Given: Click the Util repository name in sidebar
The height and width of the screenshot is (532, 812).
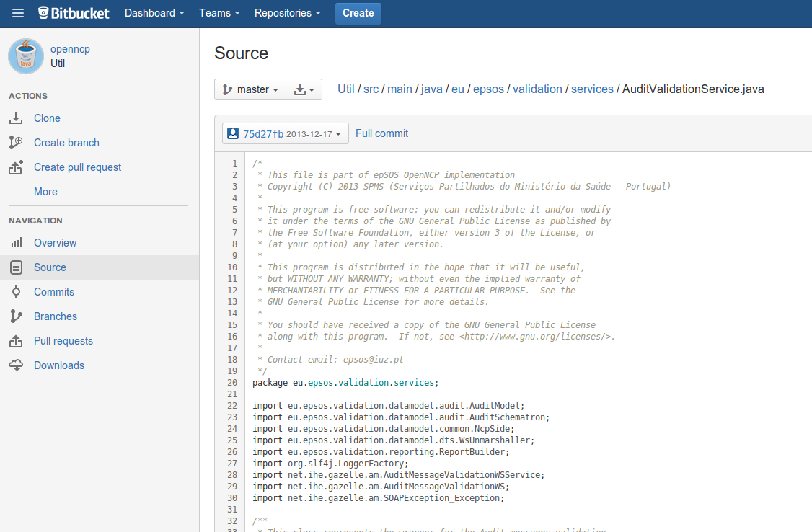Looking at the screenshot, I should pyautogui.click(x=58, y=63).
